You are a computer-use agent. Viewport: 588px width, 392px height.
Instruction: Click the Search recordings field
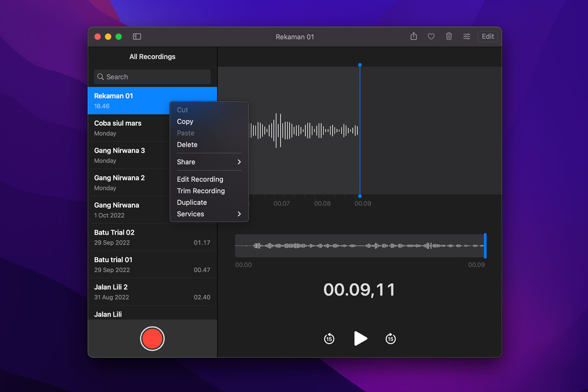click(153, 77)
